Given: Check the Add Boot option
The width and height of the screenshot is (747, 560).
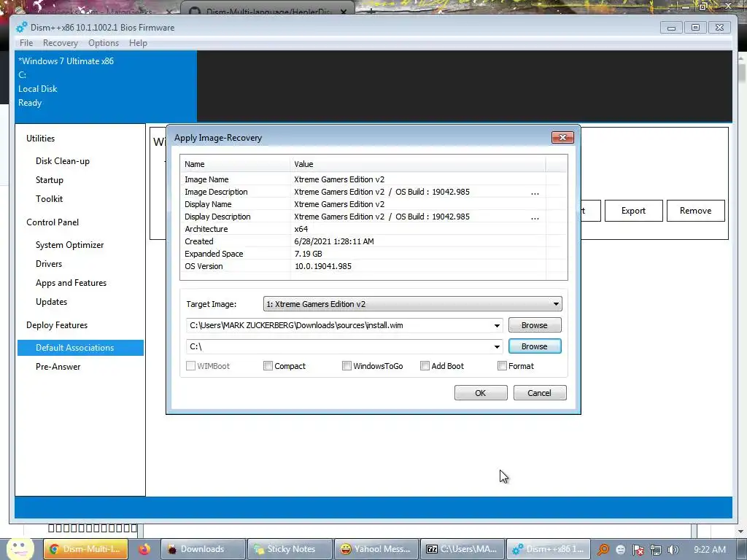Looking at the screenshot, I should pos(425,366).
